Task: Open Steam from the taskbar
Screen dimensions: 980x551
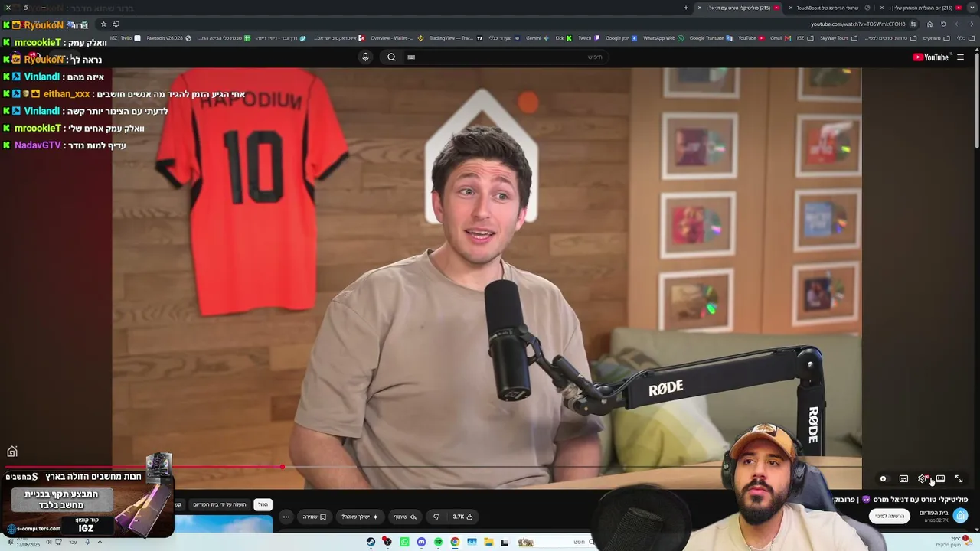Action: click(371, 542)
